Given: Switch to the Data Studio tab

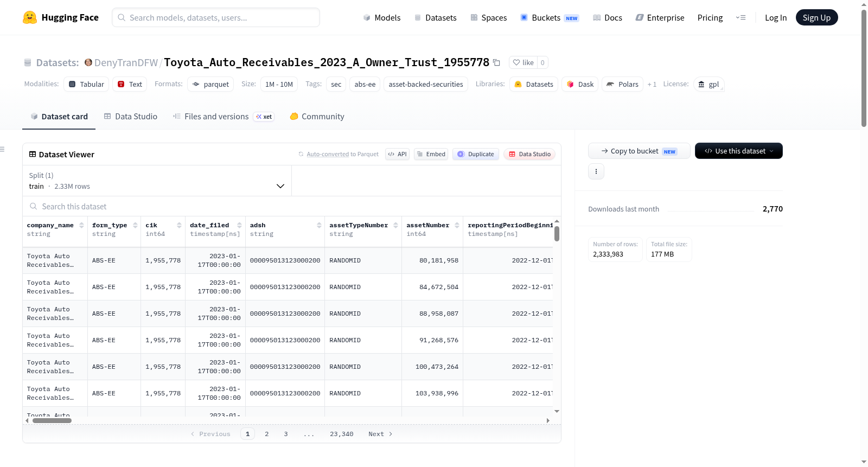Looking at the screenshot, I should tap(131, 117).
